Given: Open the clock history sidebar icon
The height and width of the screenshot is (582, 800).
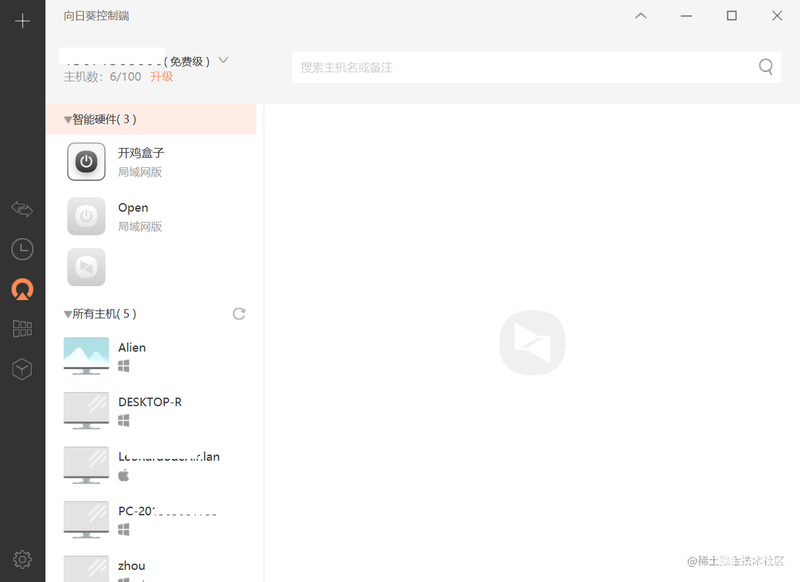Looking at the screenshot, I should [x=22, y=249].
